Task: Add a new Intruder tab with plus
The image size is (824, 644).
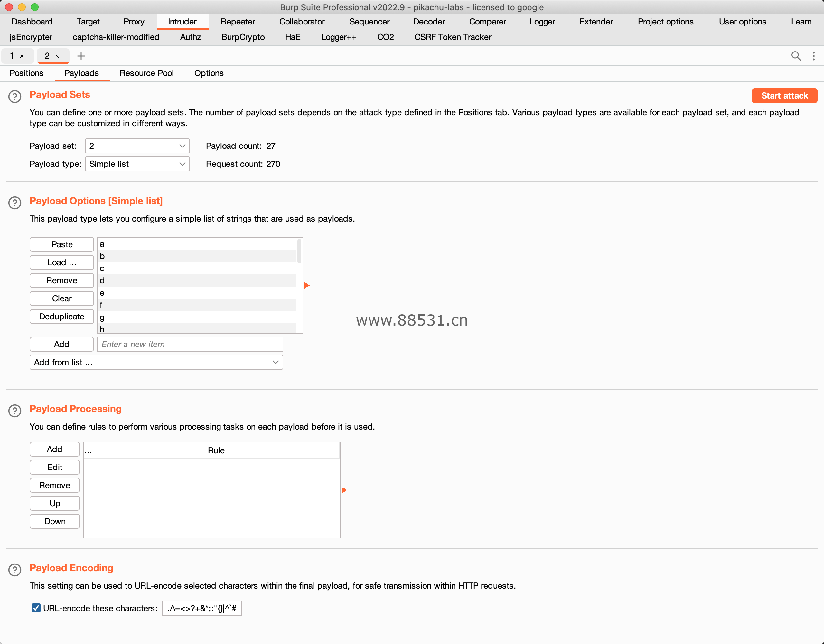Action: click(81, 56)
